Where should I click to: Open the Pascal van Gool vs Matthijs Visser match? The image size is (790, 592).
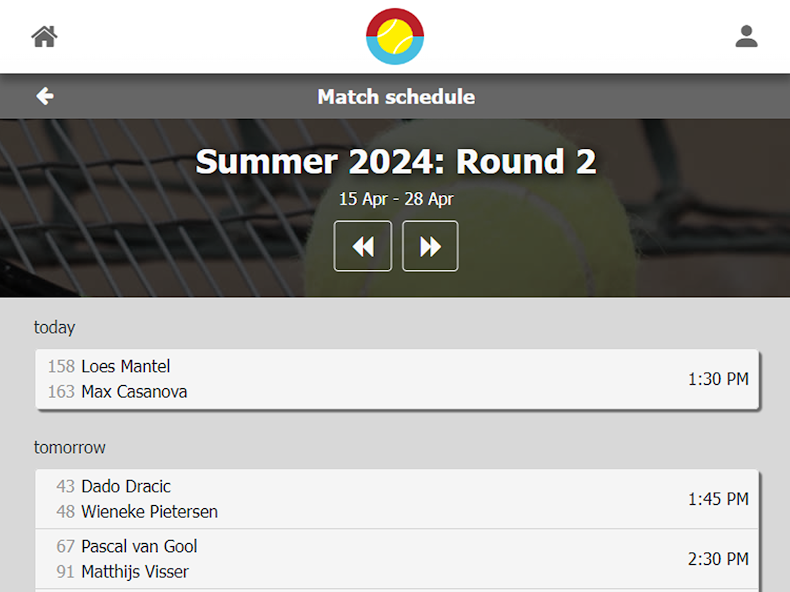pos(397,559)
